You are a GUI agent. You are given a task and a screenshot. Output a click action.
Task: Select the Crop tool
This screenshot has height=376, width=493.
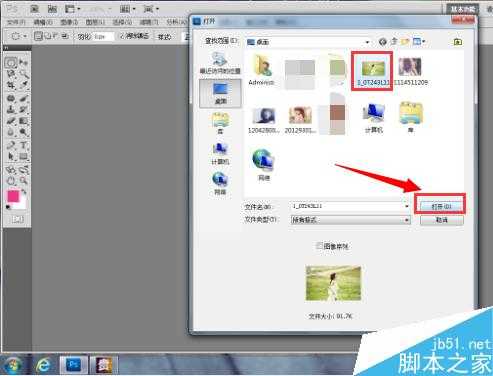[11, 85]
